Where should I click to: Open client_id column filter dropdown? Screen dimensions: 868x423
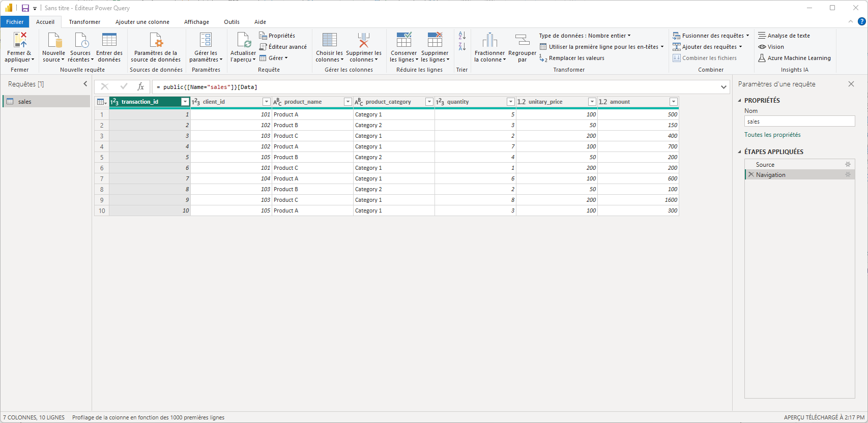click(x=267, y=102)
